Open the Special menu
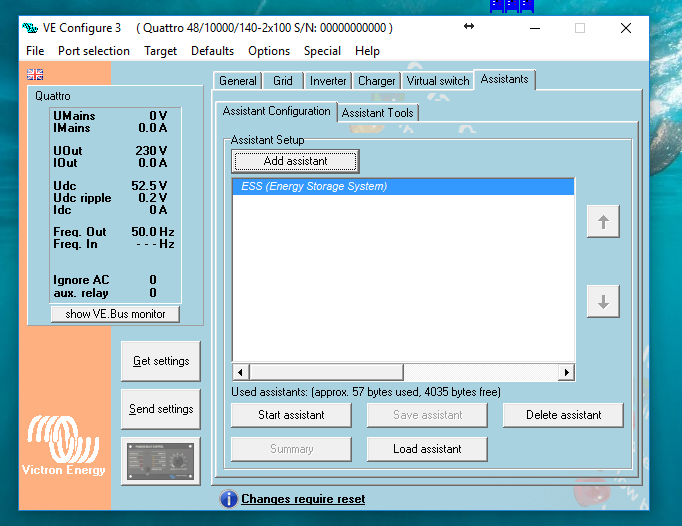The height and width of the screenshot is (526, 682). (x=322, y=51)
